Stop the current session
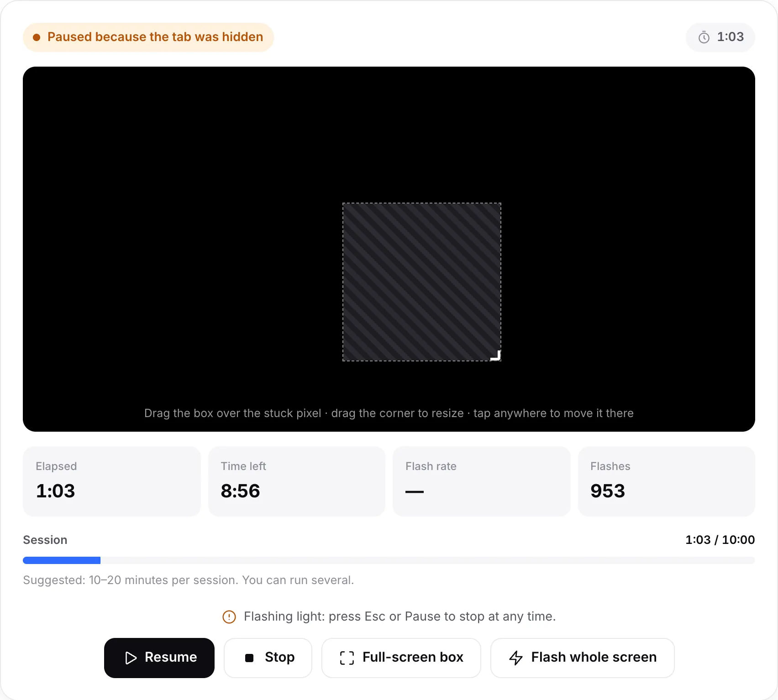The image size is (778, 700). (268, 658)
